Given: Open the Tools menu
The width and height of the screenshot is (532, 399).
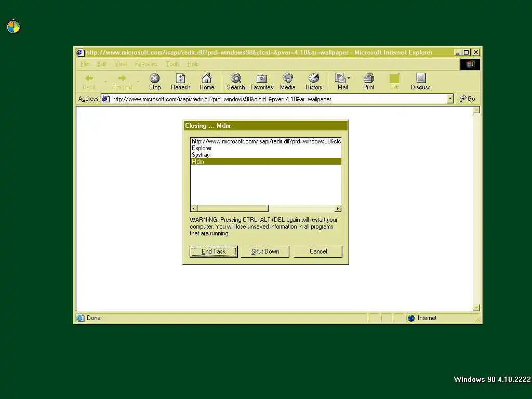Looking at the screenshot, I should coord(172,64).
